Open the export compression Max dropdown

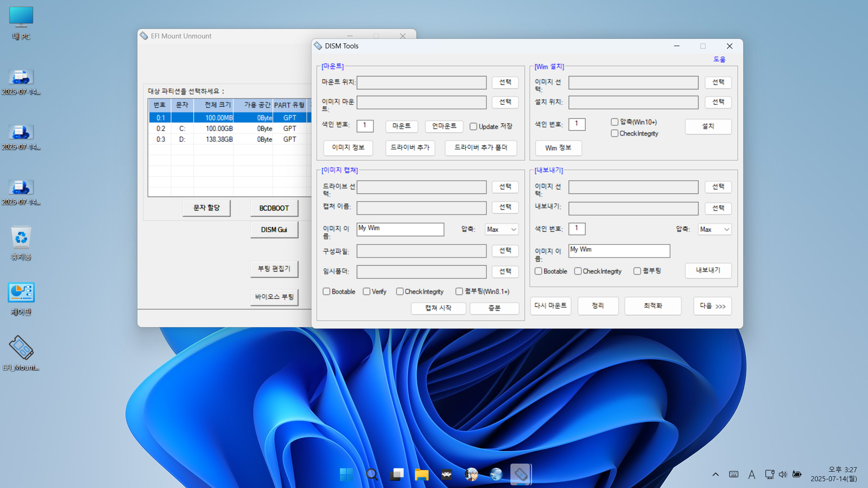coord(714,230)
